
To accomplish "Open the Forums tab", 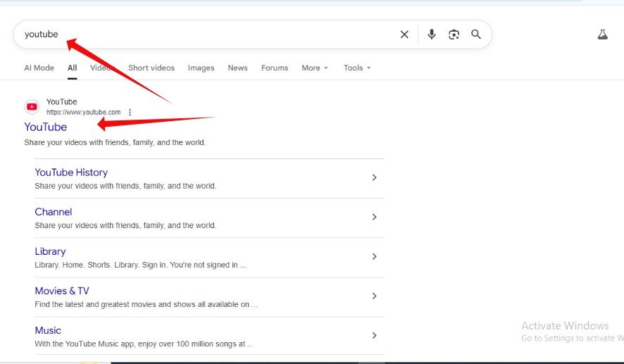I will (x=275, y=68).
